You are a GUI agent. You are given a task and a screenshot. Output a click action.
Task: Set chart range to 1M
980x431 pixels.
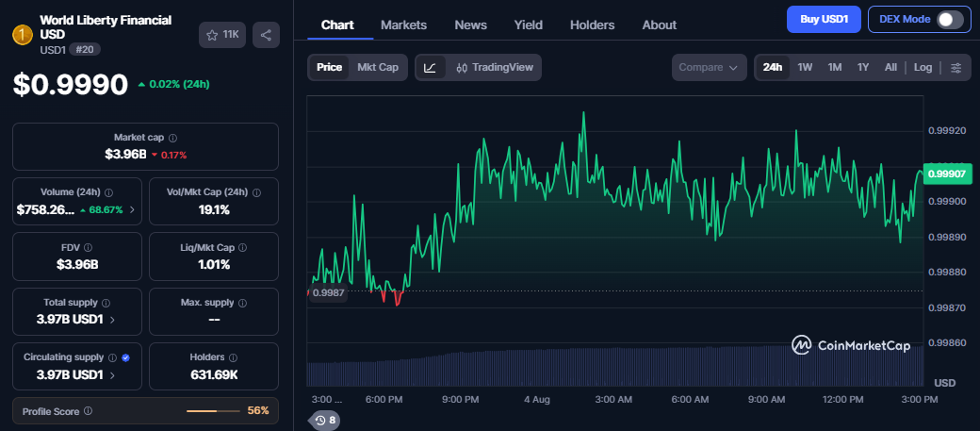834,68
